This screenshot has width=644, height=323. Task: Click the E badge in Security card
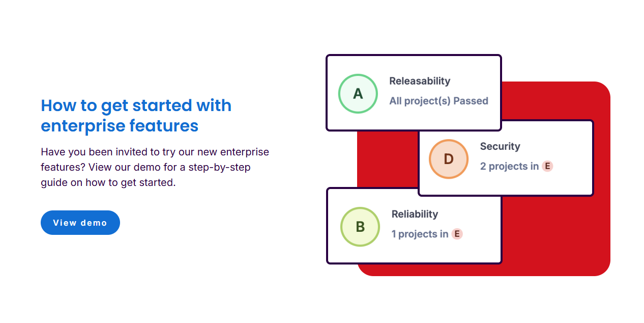pos(547,166)
